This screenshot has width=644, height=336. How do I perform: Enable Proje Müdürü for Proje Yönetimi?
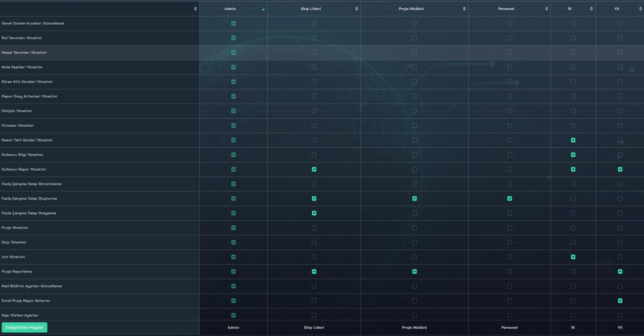(x=414, y=228)
